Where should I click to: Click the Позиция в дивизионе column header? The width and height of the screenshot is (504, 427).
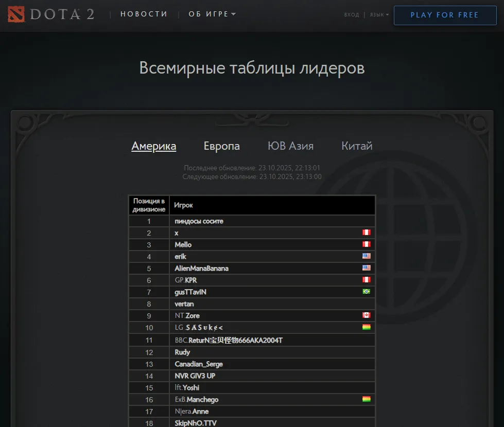(149, 205)
